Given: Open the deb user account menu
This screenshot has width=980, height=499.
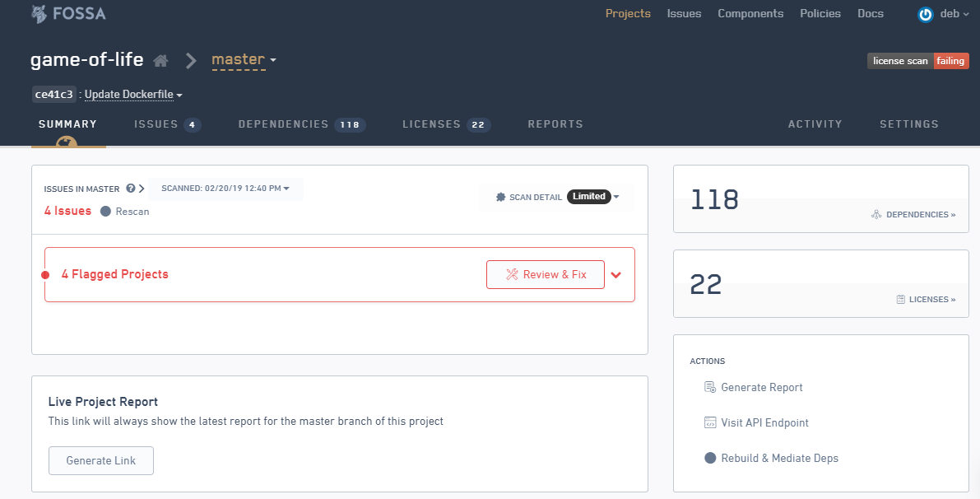Looking at the screenshot, I should (x=943, y=14).
